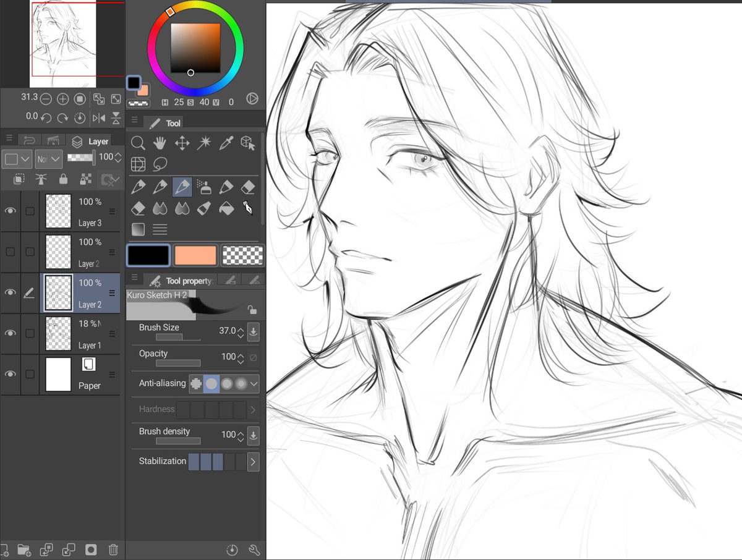Select the Auto select magic wand tool
The height and width of the screenshot is (560, 742).
coord(204,143)
